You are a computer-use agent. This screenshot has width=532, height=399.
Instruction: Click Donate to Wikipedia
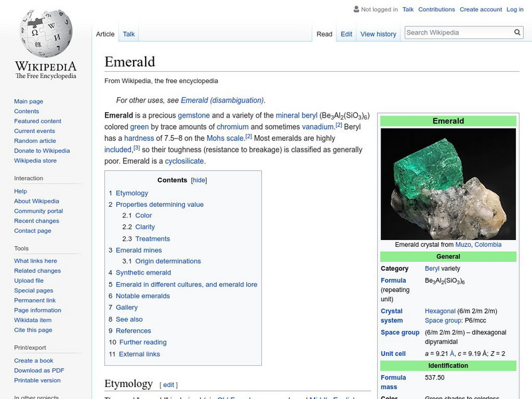click(42, 151)
